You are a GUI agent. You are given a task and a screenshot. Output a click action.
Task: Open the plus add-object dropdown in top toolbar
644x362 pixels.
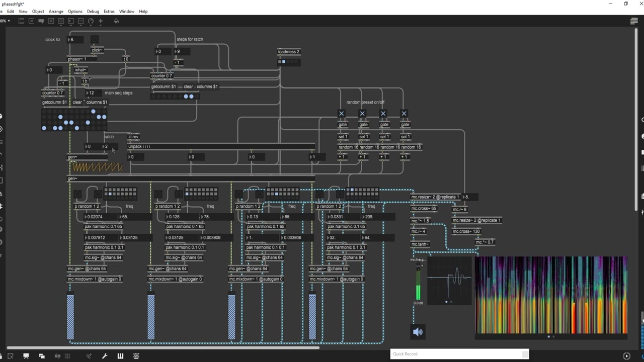point(101,21)
